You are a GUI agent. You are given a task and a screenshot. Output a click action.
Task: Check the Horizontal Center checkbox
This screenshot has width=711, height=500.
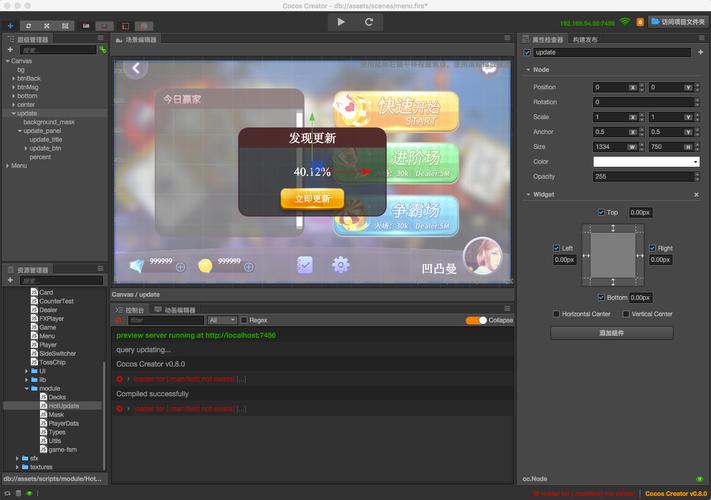(x=556, y=314)
